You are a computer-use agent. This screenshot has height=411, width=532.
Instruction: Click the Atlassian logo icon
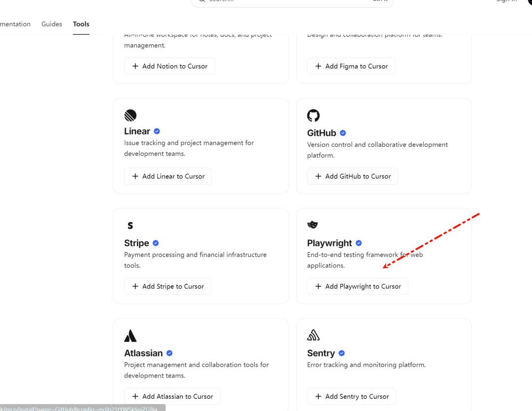130,336
